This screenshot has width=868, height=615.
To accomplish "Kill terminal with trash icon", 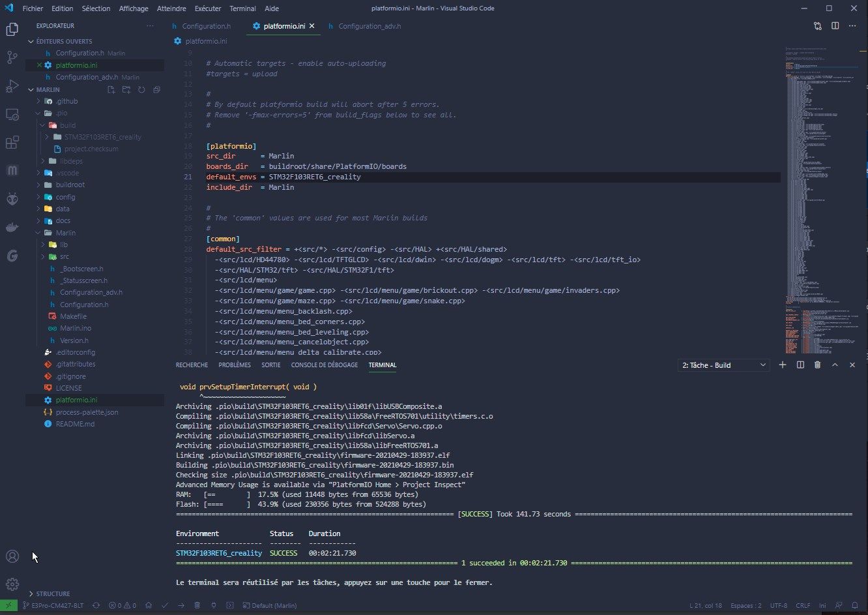I will click(x=817, y=365).
